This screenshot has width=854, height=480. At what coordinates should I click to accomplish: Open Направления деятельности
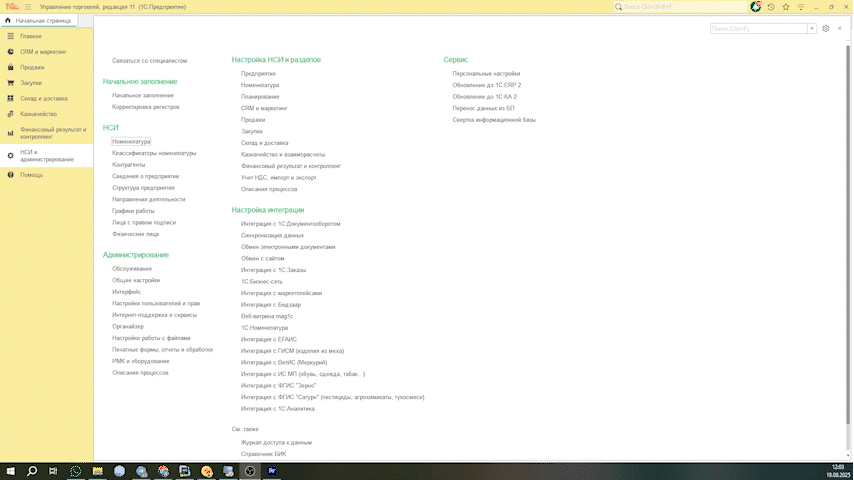[149, 199]
